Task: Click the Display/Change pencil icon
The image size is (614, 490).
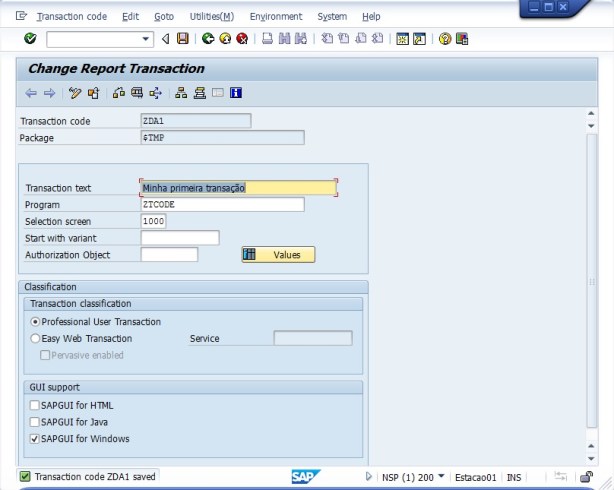Action: click(75, 93)
